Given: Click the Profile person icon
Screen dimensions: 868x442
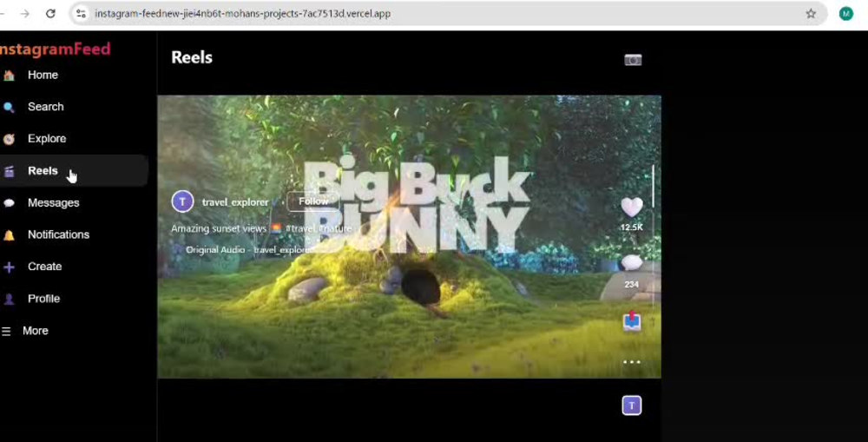Looking at the screenshot, I should [x=9, y=299].
